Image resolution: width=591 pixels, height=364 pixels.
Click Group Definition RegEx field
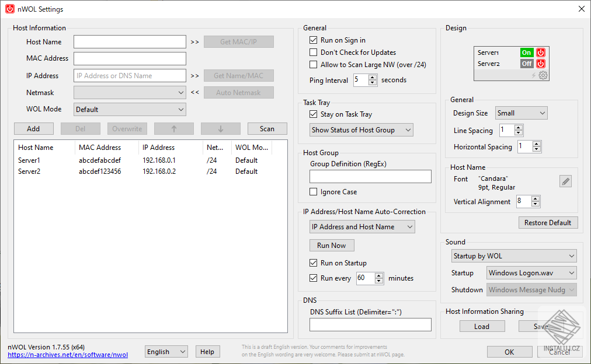click(x=370, y=177)
